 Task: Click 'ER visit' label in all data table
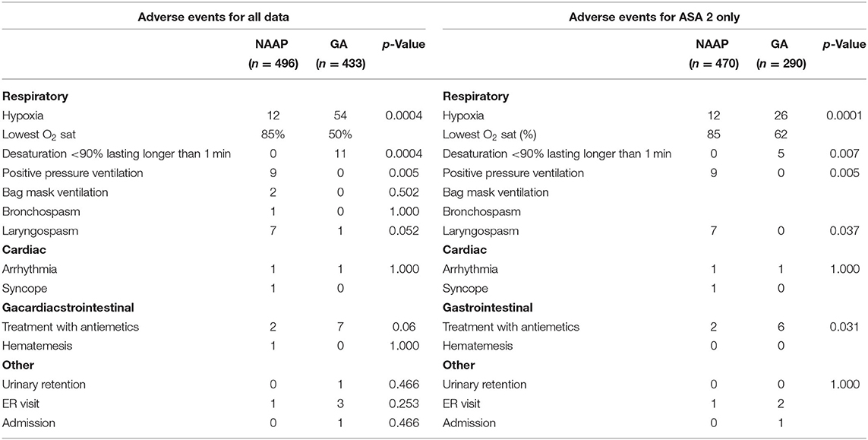[x=21, y=404]
